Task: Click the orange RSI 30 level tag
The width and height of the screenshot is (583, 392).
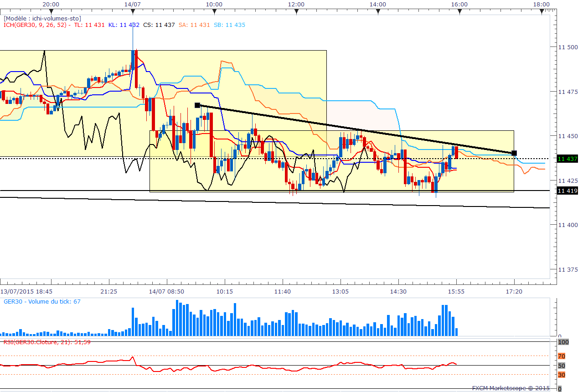Action: (562, 375)
